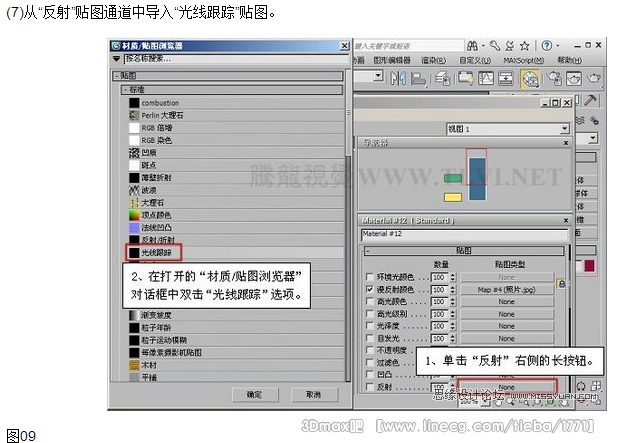Enable the 光泽度 map checkbox

370,326
